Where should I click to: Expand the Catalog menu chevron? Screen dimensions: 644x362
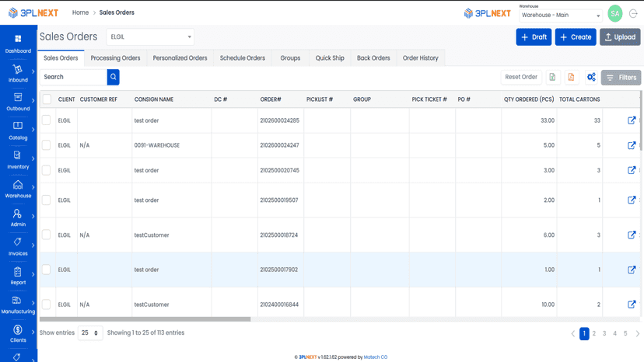point(33,130)
